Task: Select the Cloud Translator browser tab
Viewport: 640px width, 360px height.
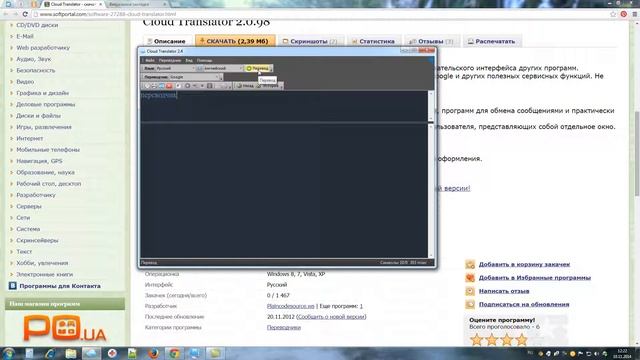Action: (72, 4)
